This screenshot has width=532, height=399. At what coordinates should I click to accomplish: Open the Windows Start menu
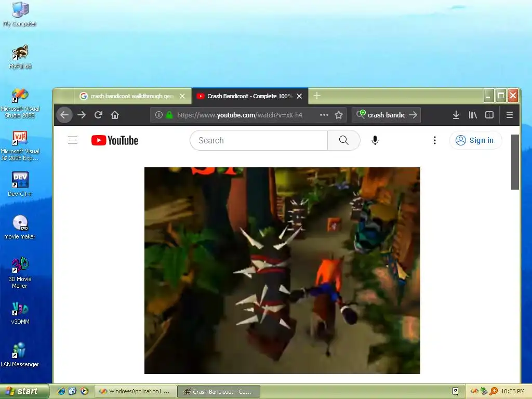click(24, 392)
